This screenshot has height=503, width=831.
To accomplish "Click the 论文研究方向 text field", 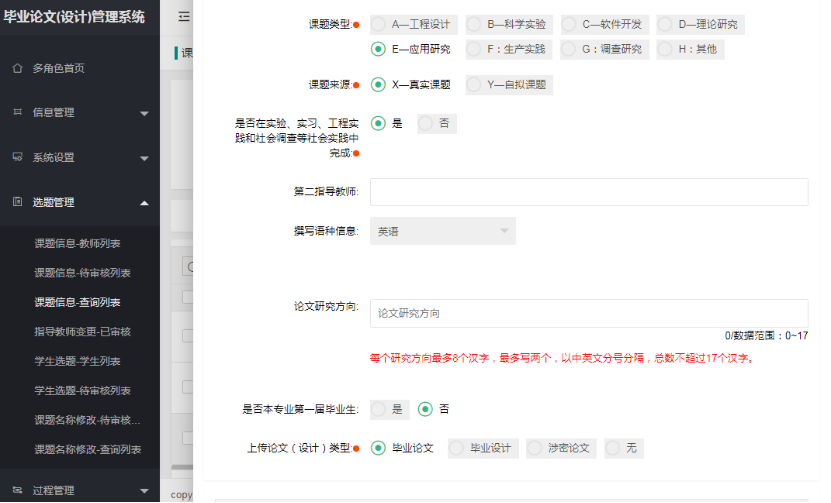I will click(x=588, y=313).
